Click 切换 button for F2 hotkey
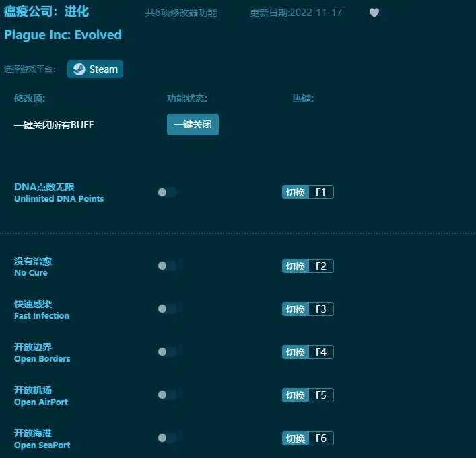 coord(296,266)
